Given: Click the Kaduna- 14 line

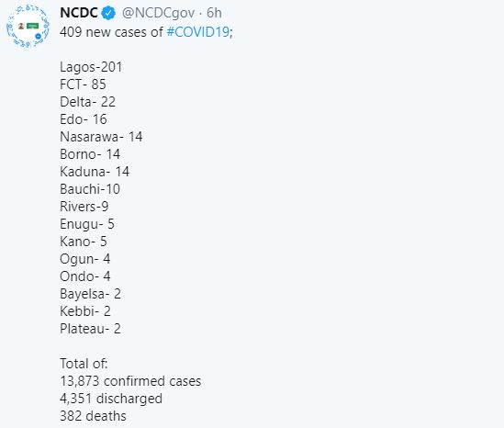Looking at the screenshot, I should 95,172.
